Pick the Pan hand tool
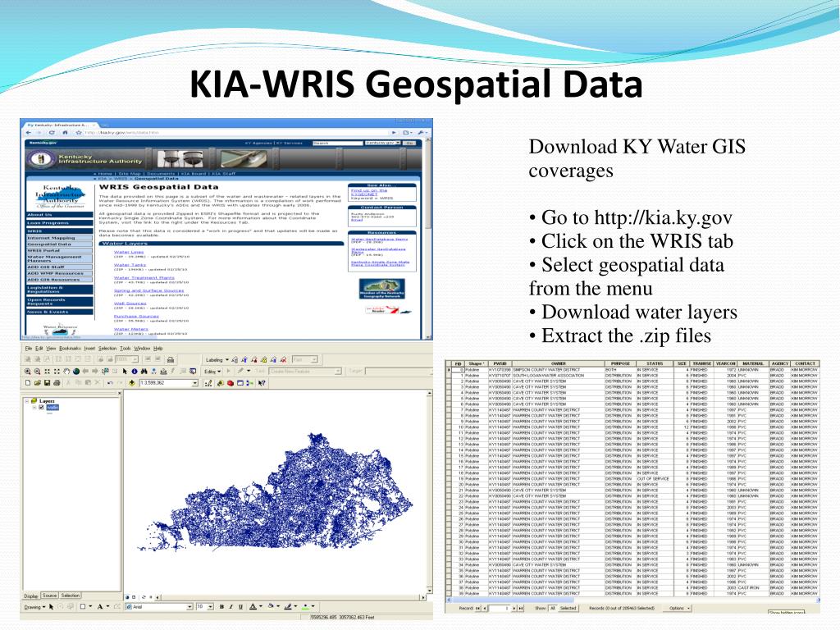840x630 pixels. point(66,372)
